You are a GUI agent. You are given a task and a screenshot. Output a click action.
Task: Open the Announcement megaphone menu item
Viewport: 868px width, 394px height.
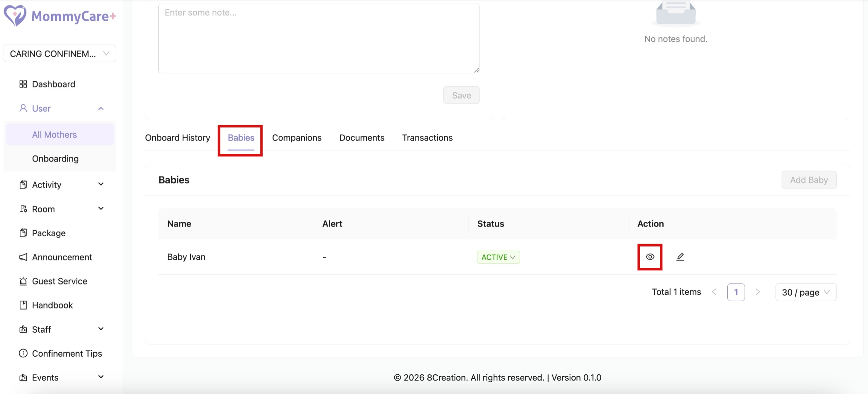[x=62, y=257]
